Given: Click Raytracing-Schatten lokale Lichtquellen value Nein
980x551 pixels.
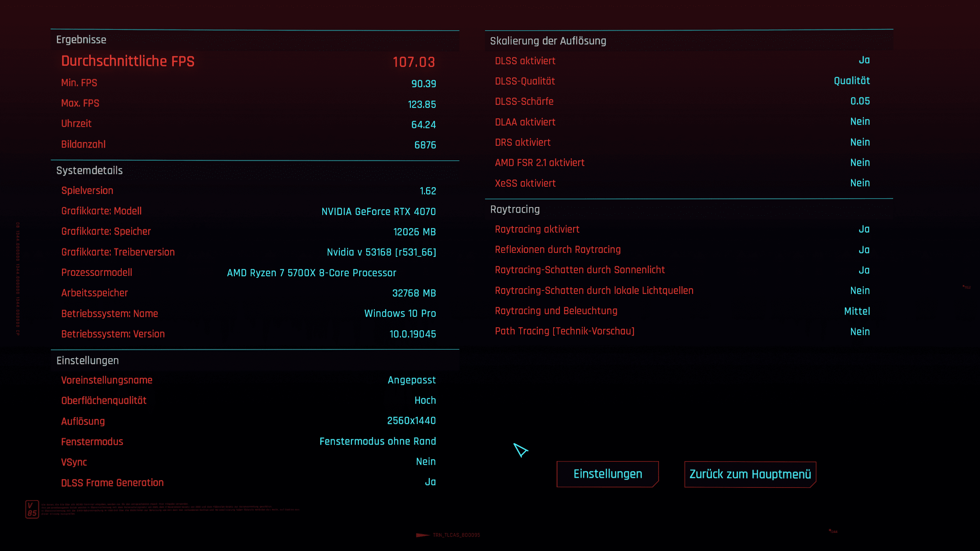Looking at the screenshot, I should [860, 290].
